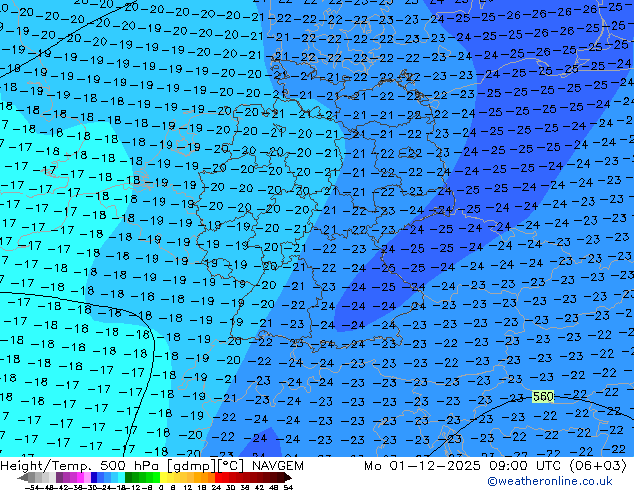The width and height of the screenshot is (634, 490).
Task: Click the Mo 01-12-2025 09:00 UTC forecast time
Action: click(495, 466)
